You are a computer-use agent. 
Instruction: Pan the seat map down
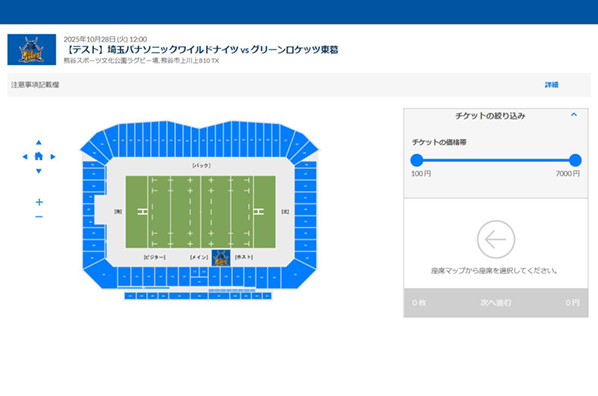pyautogui.click(x=39, y=171)
